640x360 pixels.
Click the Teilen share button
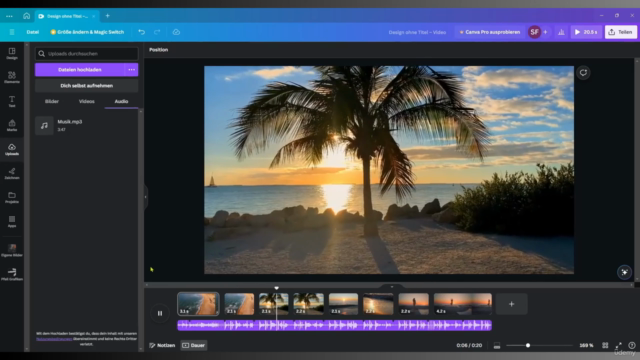[620, 32]
